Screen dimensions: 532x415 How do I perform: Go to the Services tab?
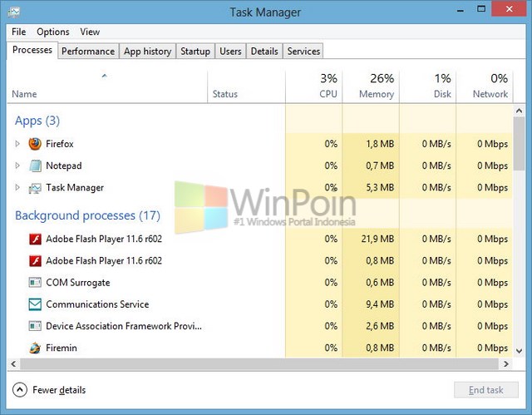click(x=303, y=52)
